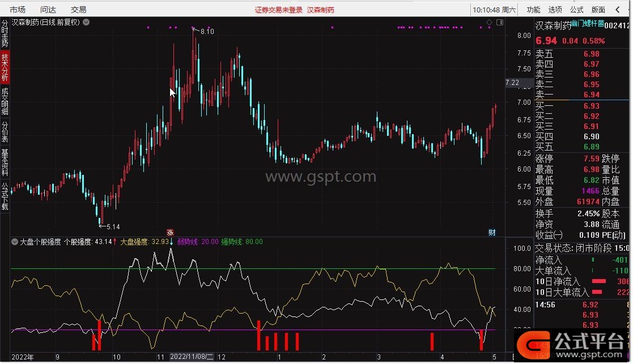Screen dimensions: 633x364
Task: Switch to the 分时走势 sidebar tab
Action: 5,34
